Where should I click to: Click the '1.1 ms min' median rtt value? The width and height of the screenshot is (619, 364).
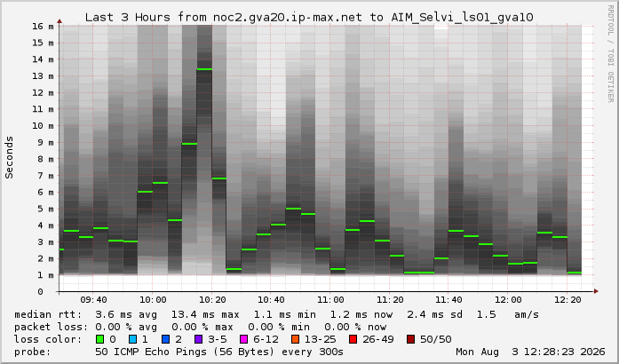284,314
